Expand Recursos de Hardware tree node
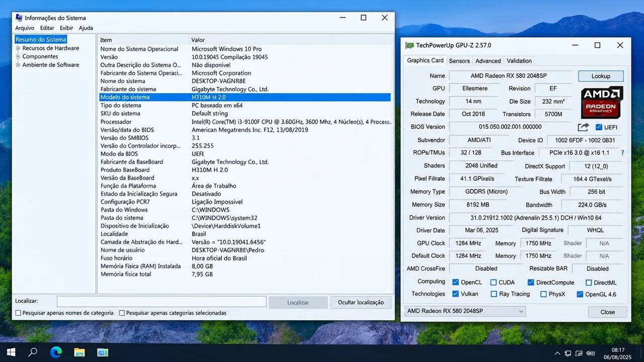644x362 pixels. click(18, 48)
